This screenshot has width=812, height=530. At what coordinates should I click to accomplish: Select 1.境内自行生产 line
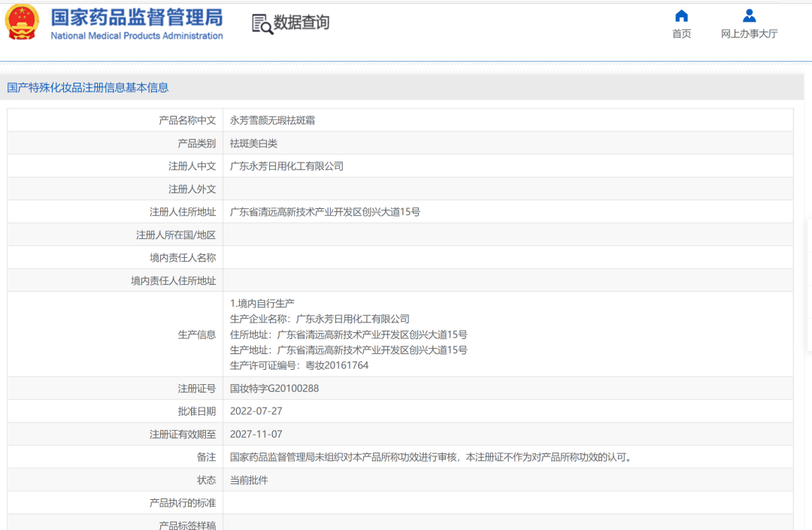262,303
